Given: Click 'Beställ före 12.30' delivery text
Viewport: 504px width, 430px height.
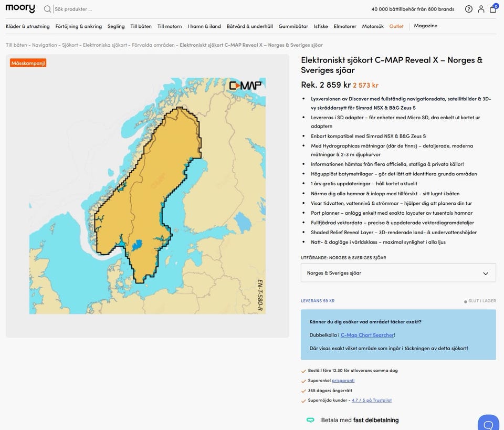Looking at the screenshot, I should [x=353, y=371].
